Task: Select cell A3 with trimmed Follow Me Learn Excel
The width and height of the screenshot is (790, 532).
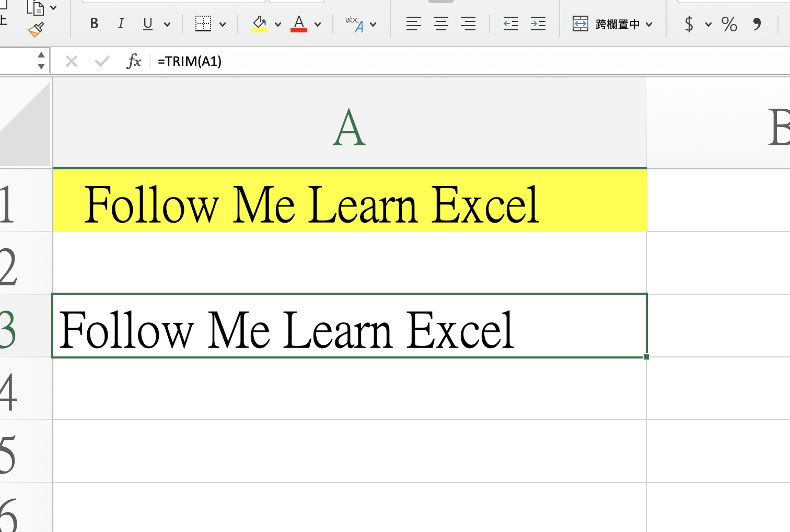Action: 350,326
